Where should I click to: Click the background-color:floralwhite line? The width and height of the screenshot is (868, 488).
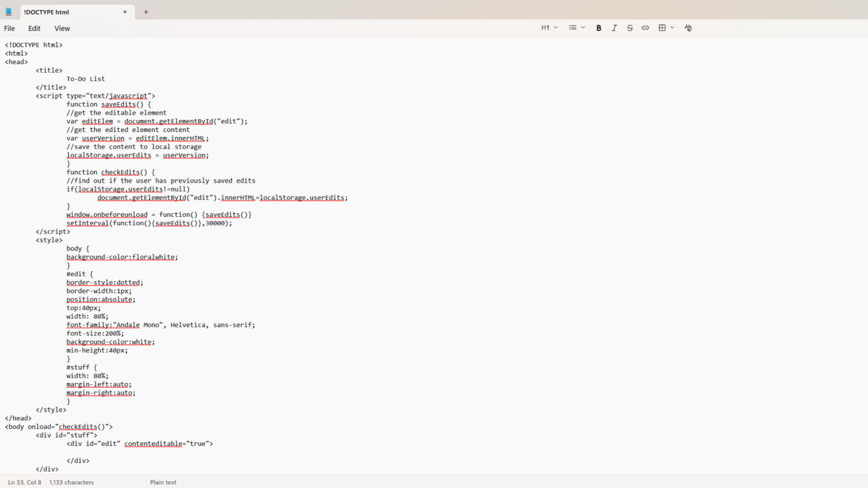pyautogui.click(x=122, y=257)
